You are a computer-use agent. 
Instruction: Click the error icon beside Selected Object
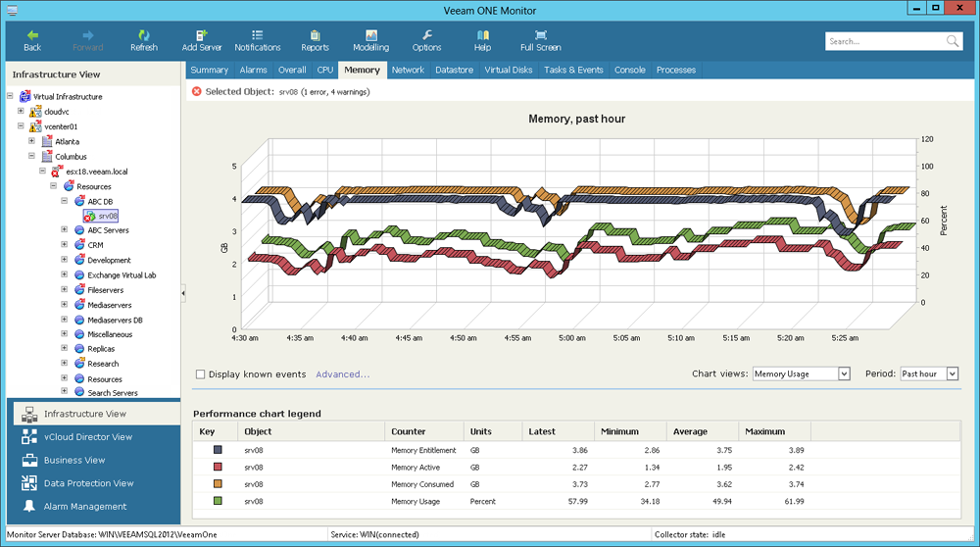point(196,92)
